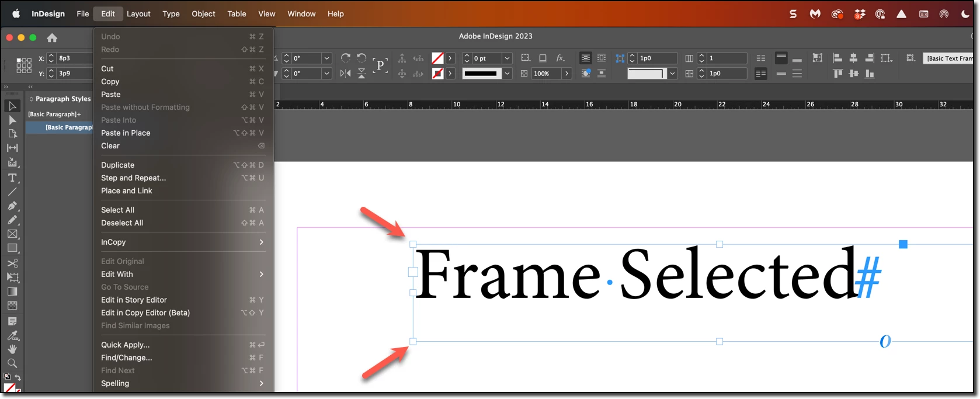
Task: Choose Step and Repeat
Action: pos(183,178)
